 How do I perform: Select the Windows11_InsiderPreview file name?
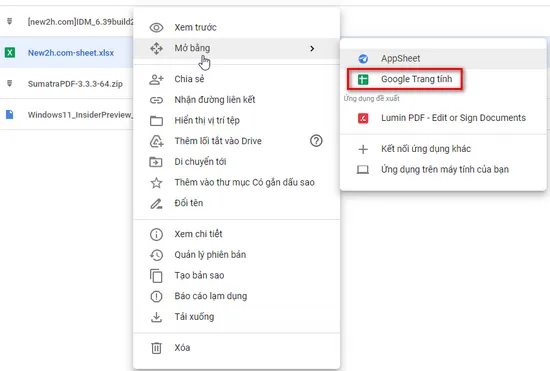(80, 115)
